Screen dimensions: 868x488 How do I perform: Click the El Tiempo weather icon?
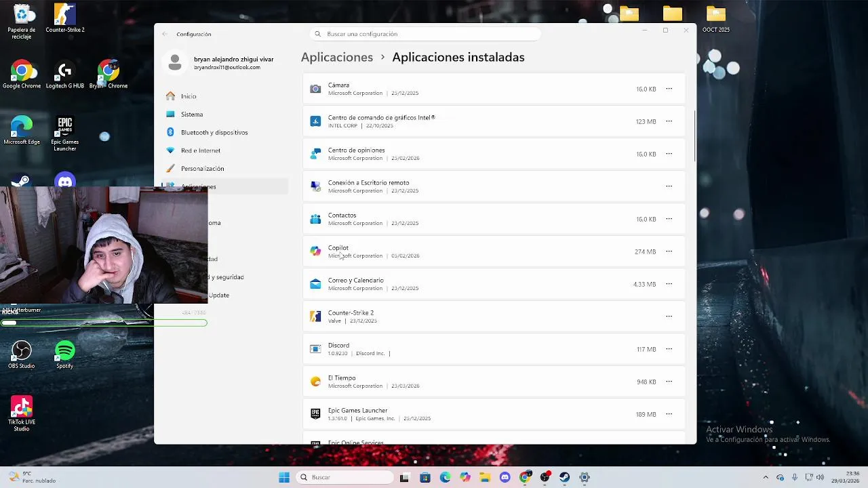[x=315, y=382]
